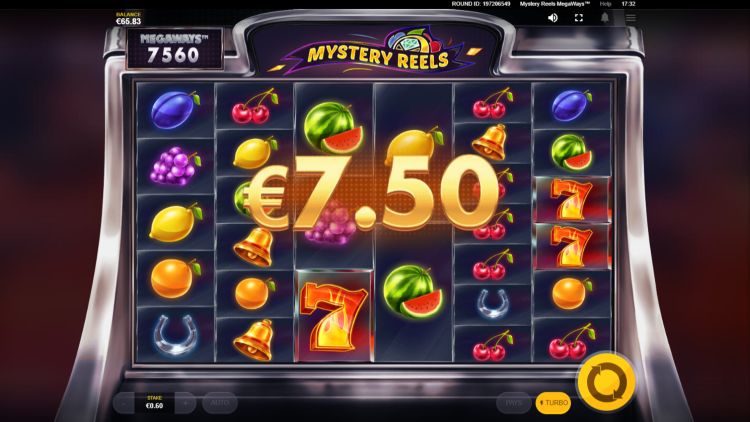Viewport: 750px width, 422px height.
Task: Click the MEGAWAYS 7560 counter panel
Action: (174, 49)
